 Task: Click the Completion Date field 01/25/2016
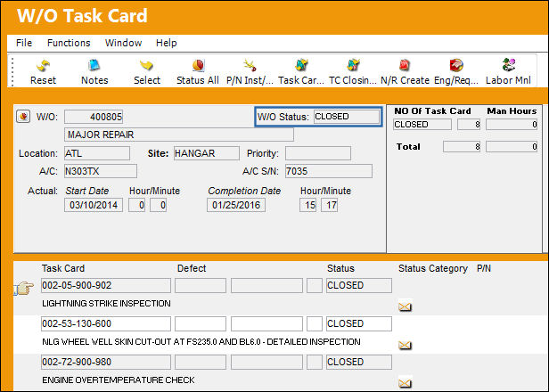coord(236,205)
